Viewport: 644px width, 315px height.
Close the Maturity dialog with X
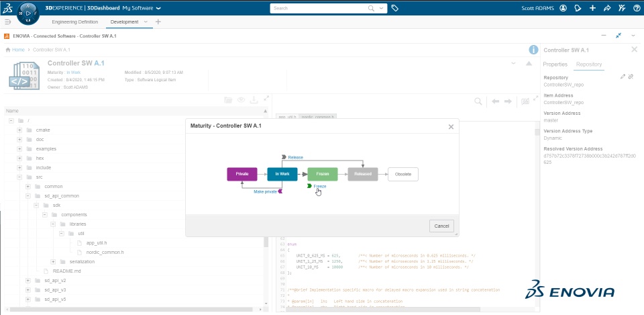click(x=451, y=127)
